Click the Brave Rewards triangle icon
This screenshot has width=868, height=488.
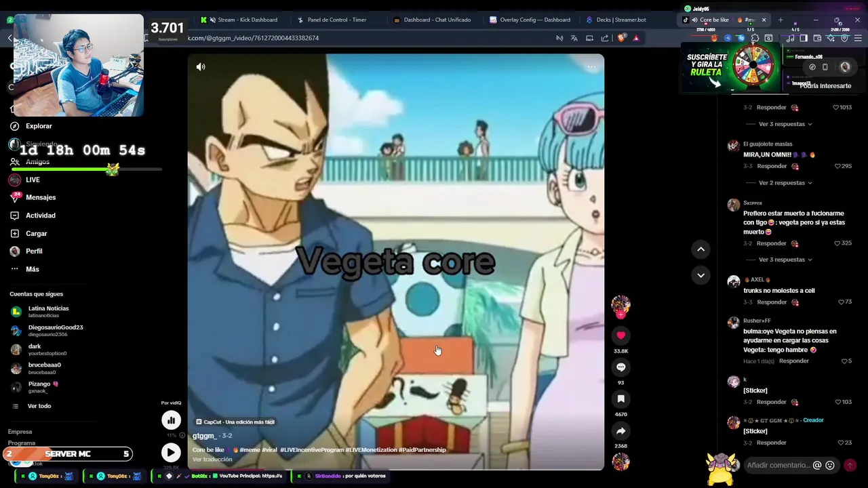pos(636,38)
